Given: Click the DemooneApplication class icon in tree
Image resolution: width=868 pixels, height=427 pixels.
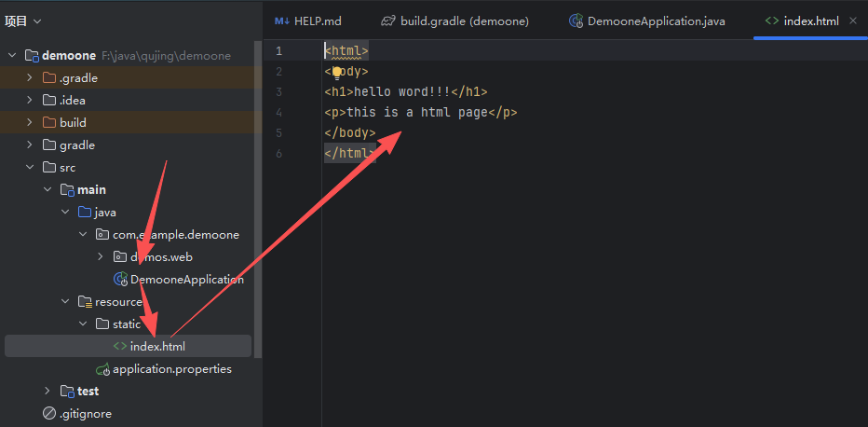Looking at the screenshot, I should 120,279.
